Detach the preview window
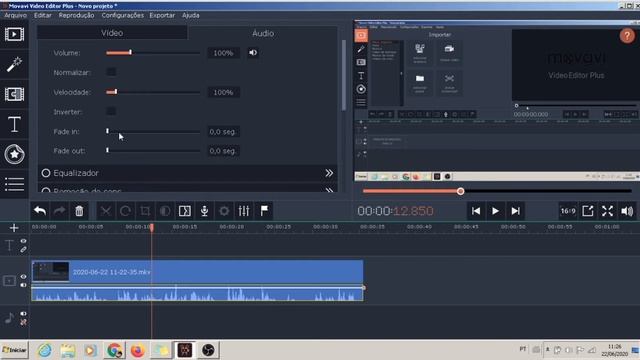 [x=587, y=211]
